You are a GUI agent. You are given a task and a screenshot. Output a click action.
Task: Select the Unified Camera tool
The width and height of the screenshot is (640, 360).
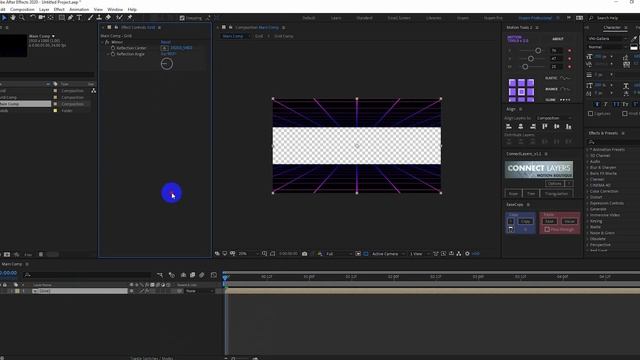(x=42, y=18)
